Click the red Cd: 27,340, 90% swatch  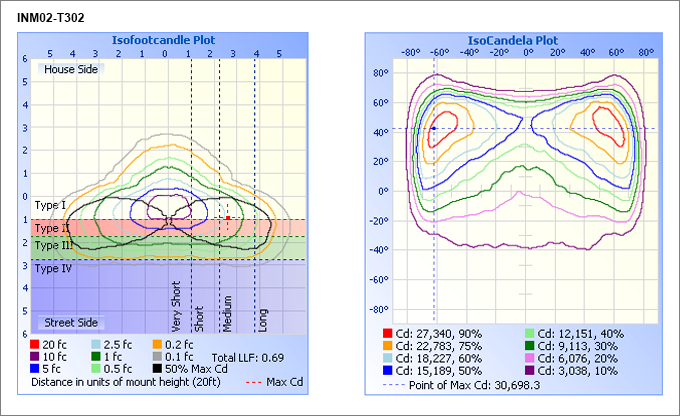(x=387, y=331)
